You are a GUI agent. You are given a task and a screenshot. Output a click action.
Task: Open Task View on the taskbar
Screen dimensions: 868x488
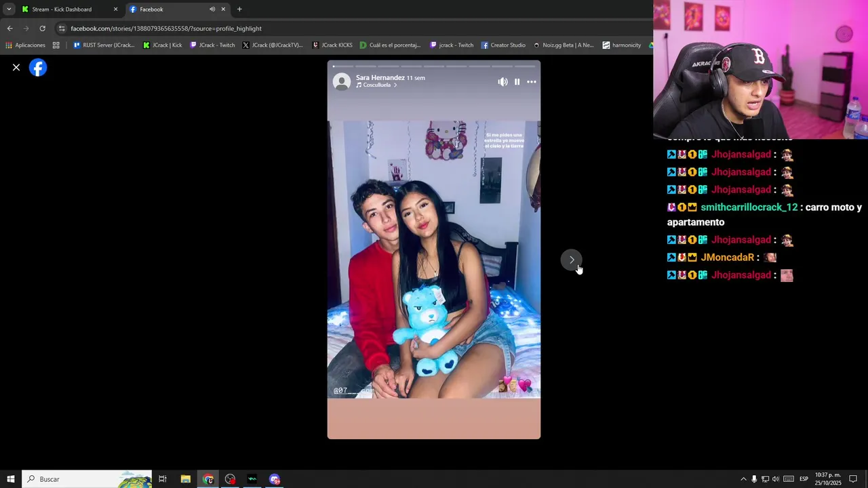pos(163,479)
